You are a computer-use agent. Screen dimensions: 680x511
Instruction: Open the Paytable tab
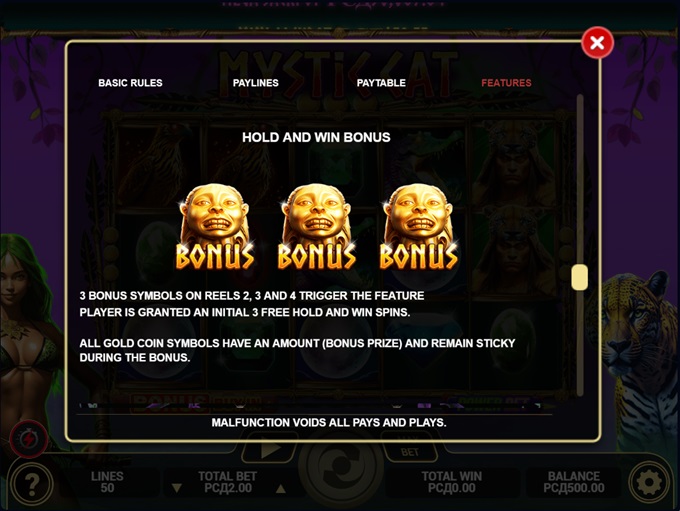pos(381,83)
